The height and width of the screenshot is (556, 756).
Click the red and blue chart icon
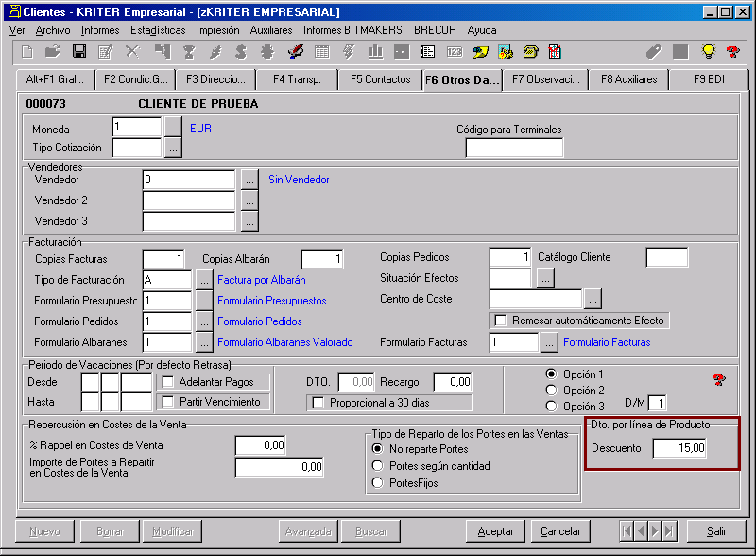(555, 52)
